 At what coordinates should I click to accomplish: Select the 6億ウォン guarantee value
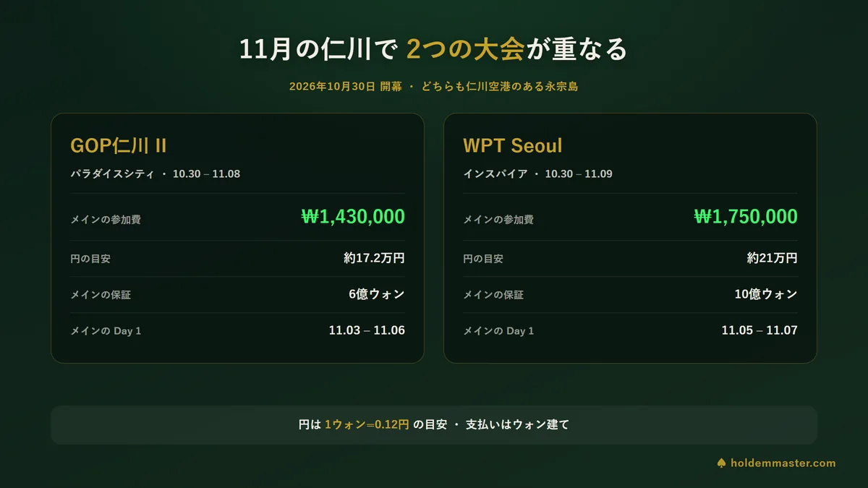pos(376,294)
